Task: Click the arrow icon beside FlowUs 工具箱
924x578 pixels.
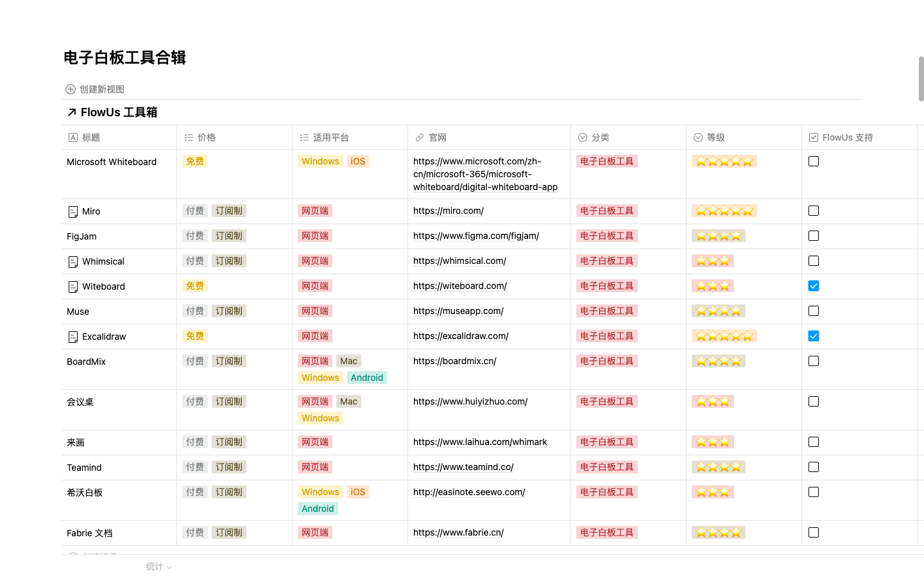Action: coord(72,112)
